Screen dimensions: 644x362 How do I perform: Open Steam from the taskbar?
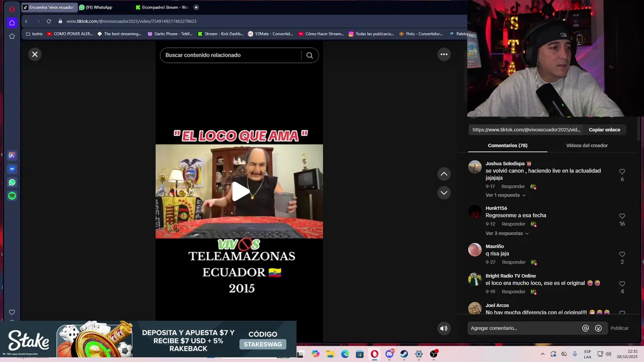click(x=404, y=354)
